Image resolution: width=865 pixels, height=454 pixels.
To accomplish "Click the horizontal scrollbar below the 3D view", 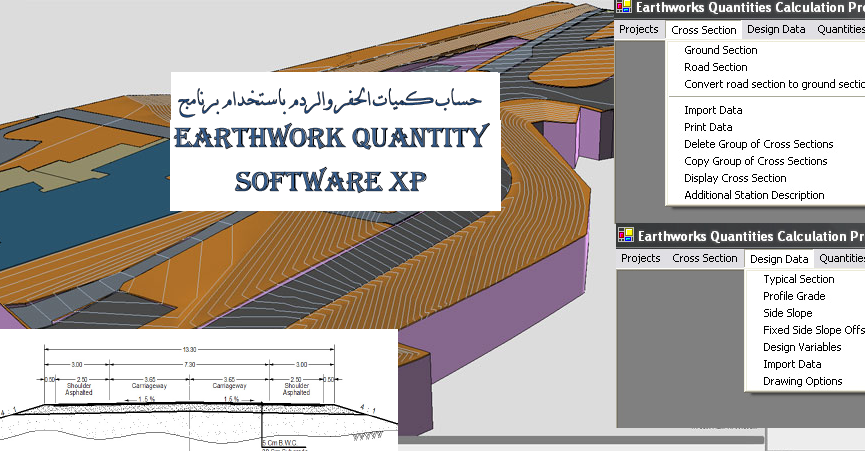I will click(581, 440).
